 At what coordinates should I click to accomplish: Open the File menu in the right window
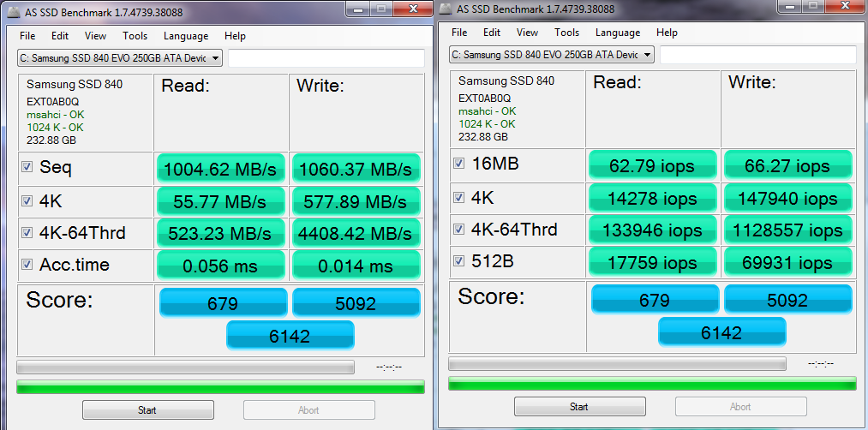[x=459, y=33]
